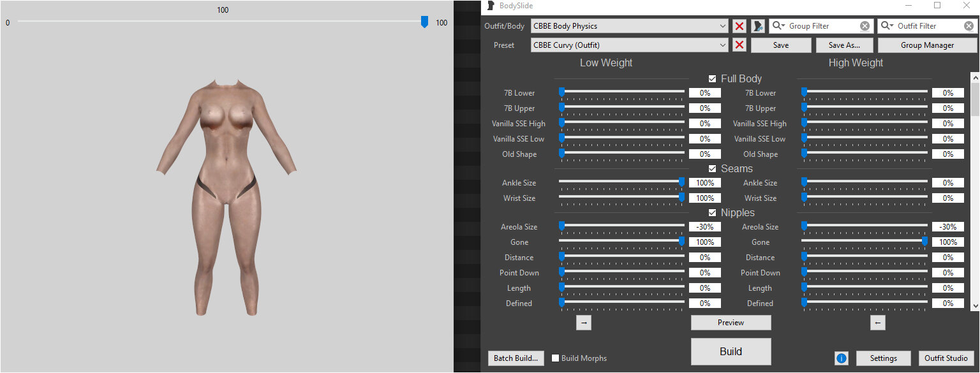Click the High Weight Distance slider
The width and height of the screenshot is (980, 373).
click(865, 258)
